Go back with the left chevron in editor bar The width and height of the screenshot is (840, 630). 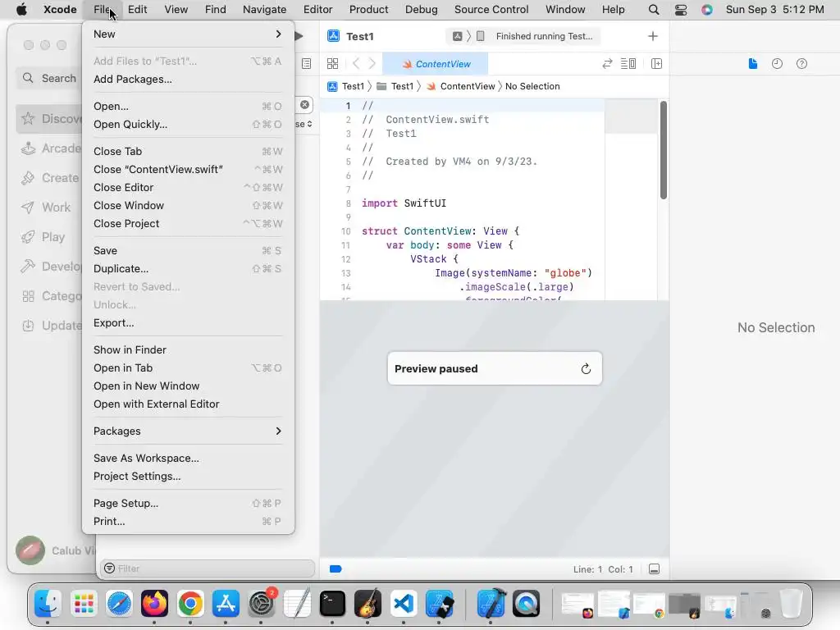(x=356, y=64)
